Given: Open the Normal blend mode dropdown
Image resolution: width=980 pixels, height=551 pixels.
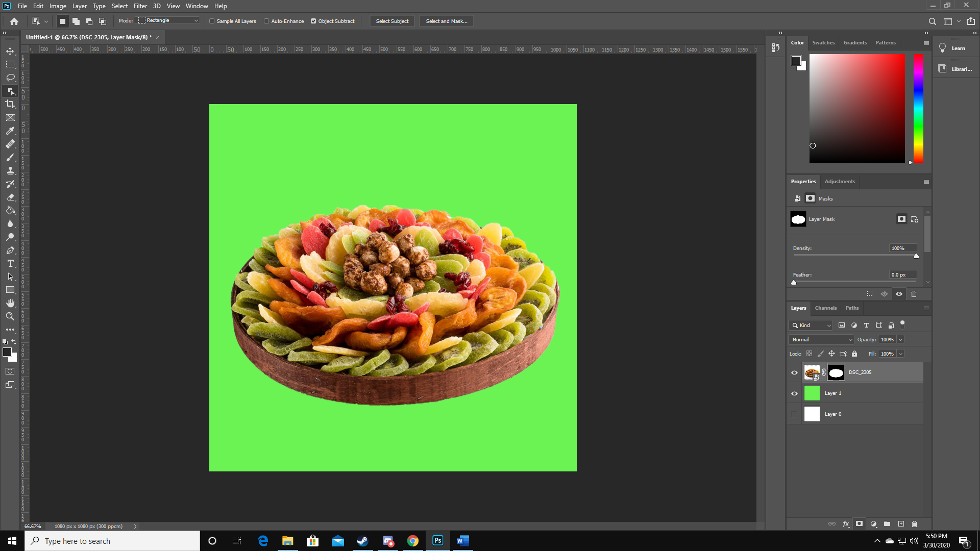Looking at the screenshot, I should pyautogui.click(x=821, y=340).
